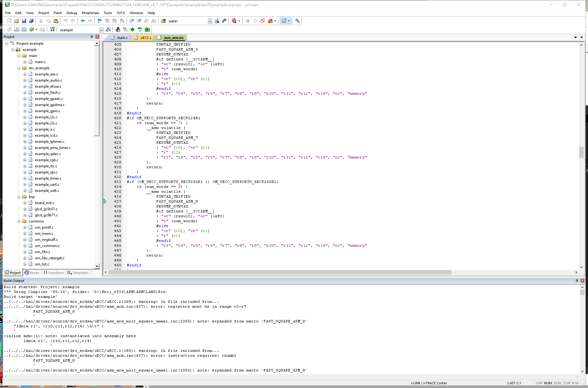Click editor vertical scrollbar thumb

[x=581, y=152]
